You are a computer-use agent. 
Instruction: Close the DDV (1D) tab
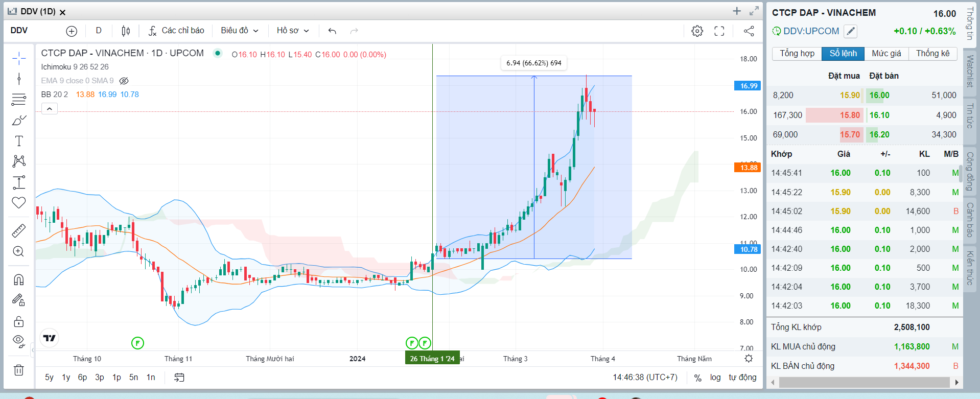click(x=62, y=12)
